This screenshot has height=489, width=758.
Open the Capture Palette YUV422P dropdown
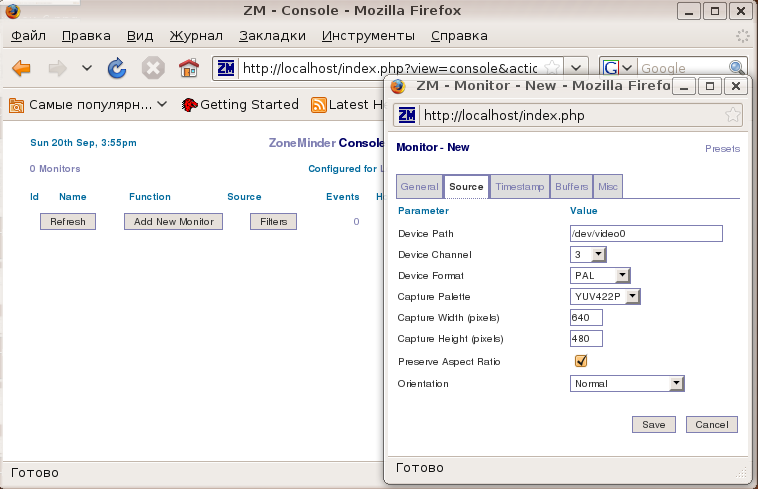pos(605,296)
